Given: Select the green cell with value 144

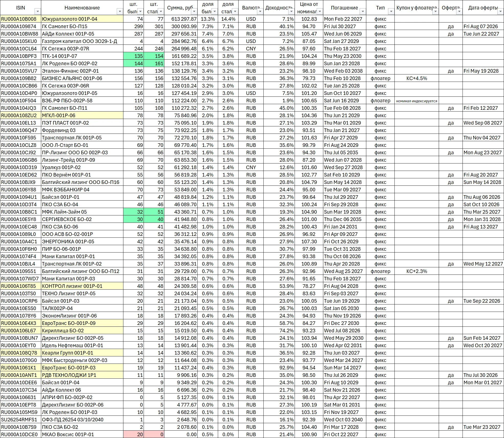Looking at the screenshot, I should [133, 63].
